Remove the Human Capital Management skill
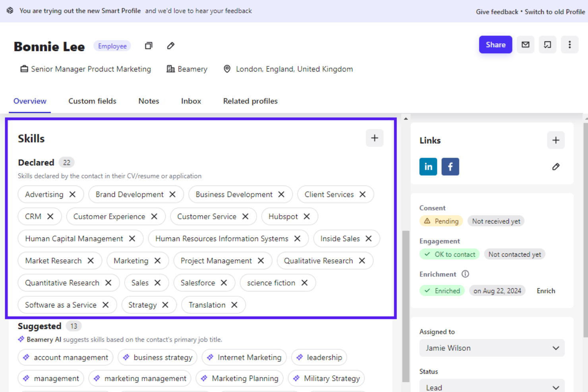The image size is (588, 392). 132,238
